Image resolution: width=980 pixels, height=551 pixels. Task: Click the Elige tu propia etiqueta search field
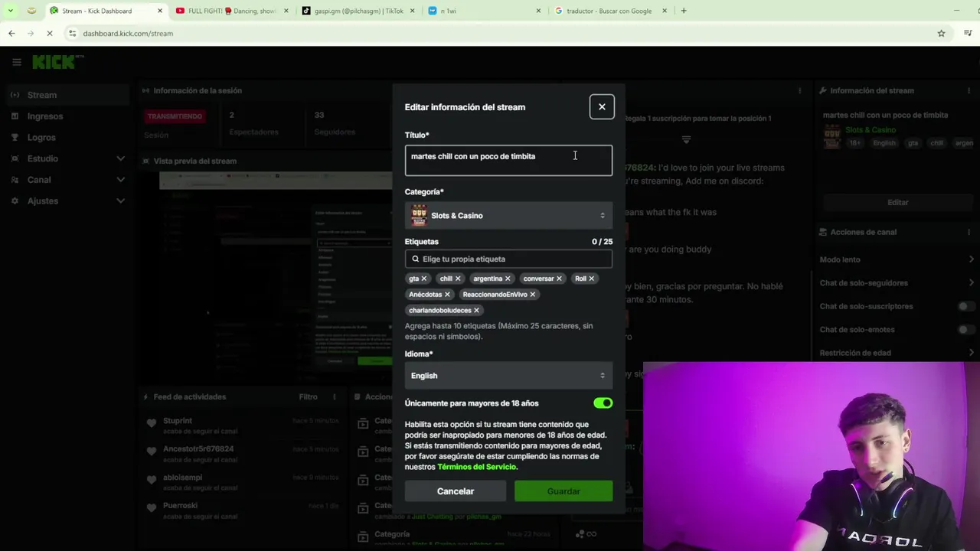508,259
